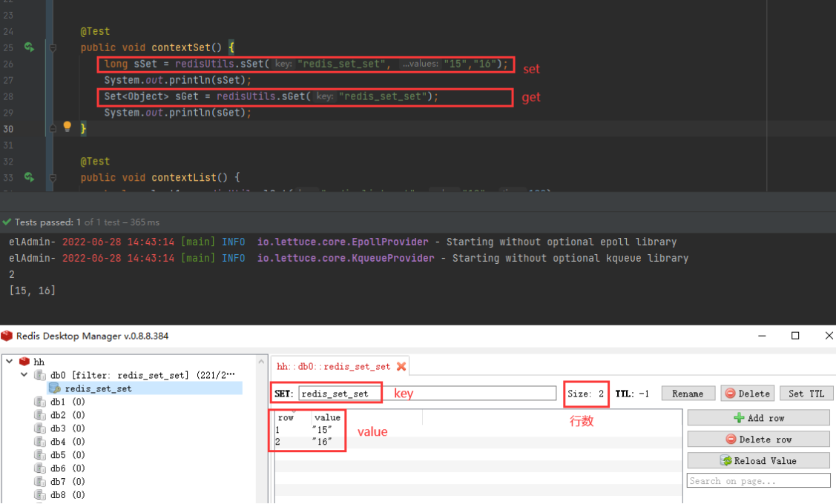Click the Rename button
The image size is (836, 504).
click(x=688, y=394)
